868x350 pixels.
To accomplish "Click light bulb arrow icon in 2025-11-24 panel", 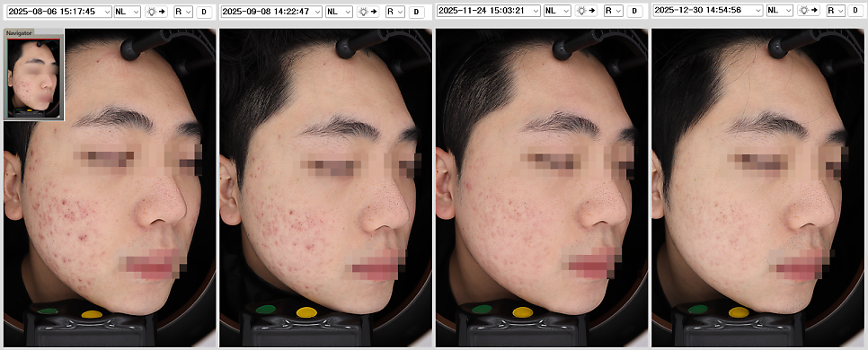I will [x=587, y=11].
